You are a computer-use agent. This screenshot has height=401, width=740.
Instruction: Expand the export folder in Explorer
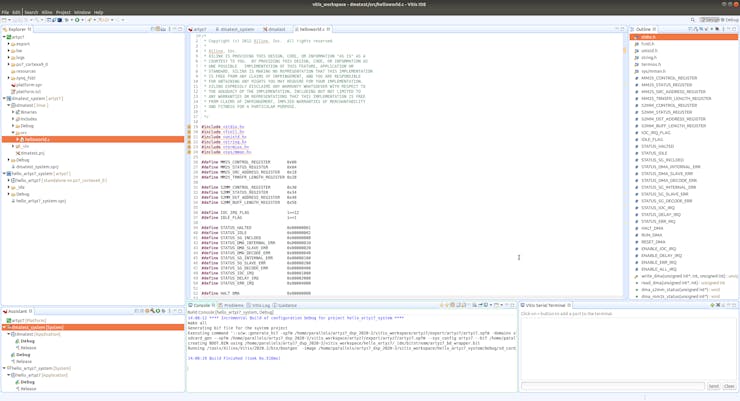pyautogui.click(x=9, y=44)
